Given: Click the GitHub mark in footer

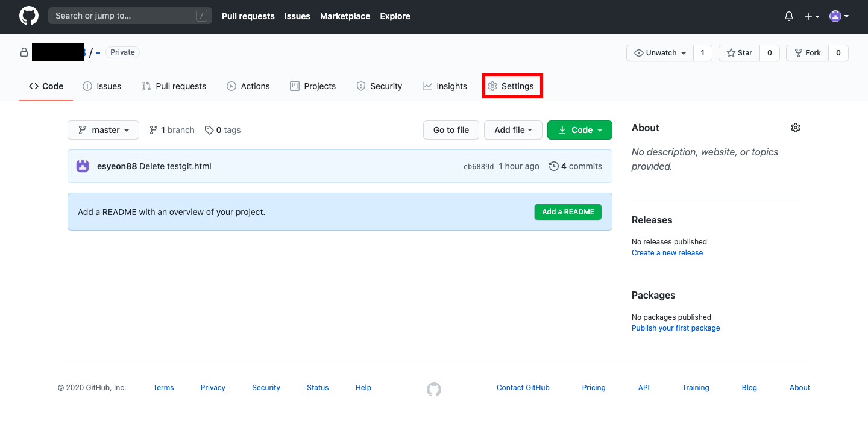Looking at the screenshot, I should point(434,390).
